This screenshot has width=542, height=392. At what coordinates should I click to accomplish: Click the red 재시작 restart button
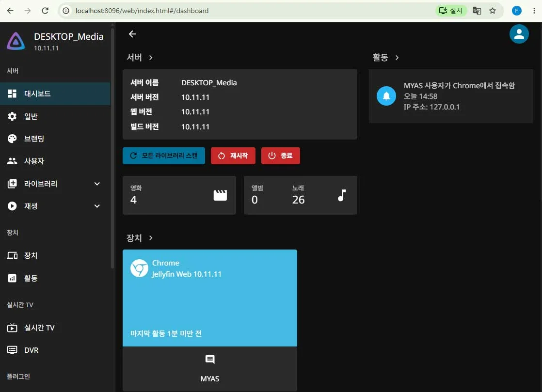click(x=233, y=156)
